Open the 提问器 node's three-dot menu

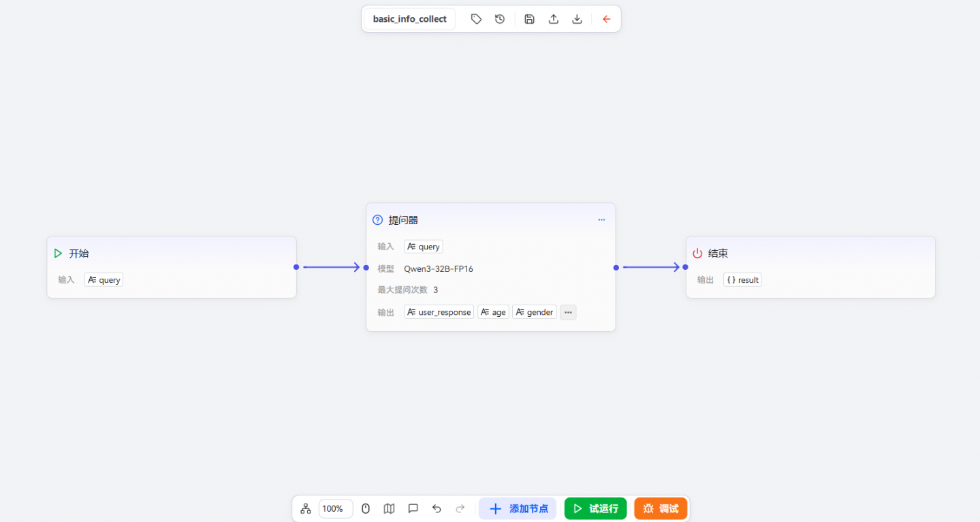click(x=601, y=220)
